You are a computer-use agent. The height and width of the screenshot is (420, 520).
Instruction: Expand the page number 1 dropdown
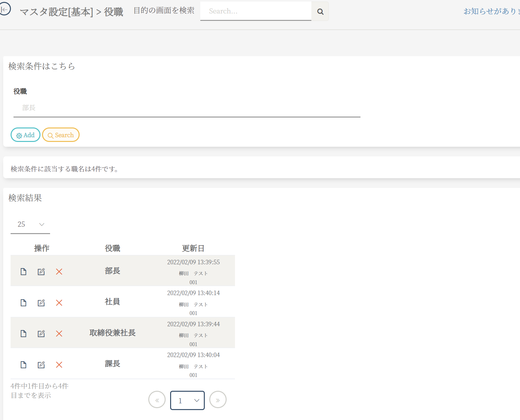(187, 400)
